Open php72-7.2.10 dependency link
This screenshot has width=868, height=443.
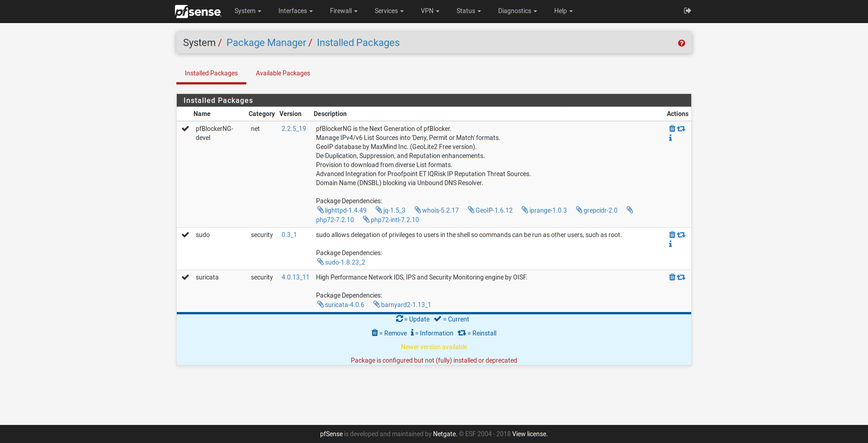tap(335, 220)
